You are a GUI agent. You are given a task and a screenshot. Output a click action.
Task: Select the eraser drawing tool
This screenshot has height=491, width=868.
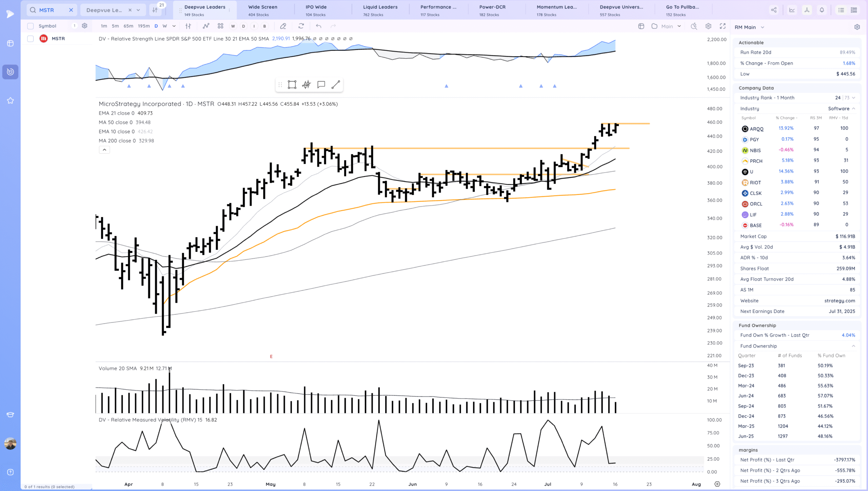283,26
